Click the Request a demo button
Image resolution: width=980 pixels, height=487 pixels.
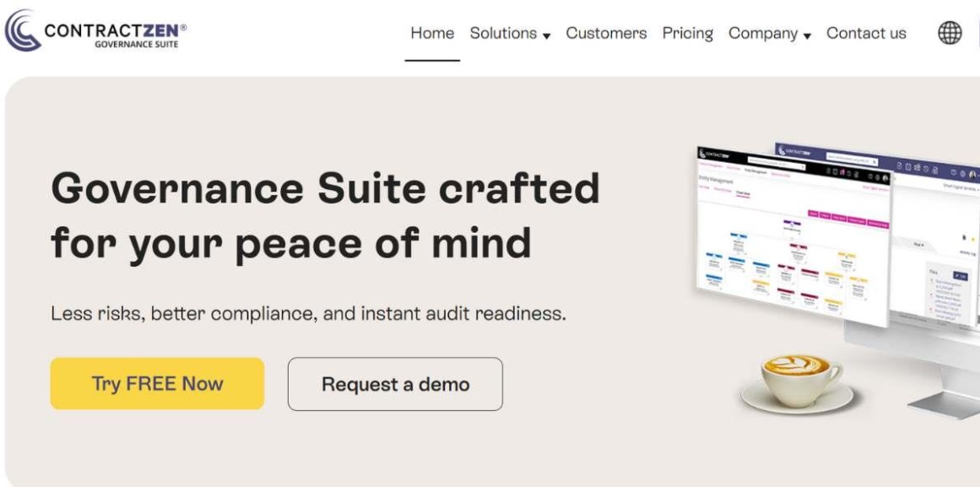coord(395,384)
